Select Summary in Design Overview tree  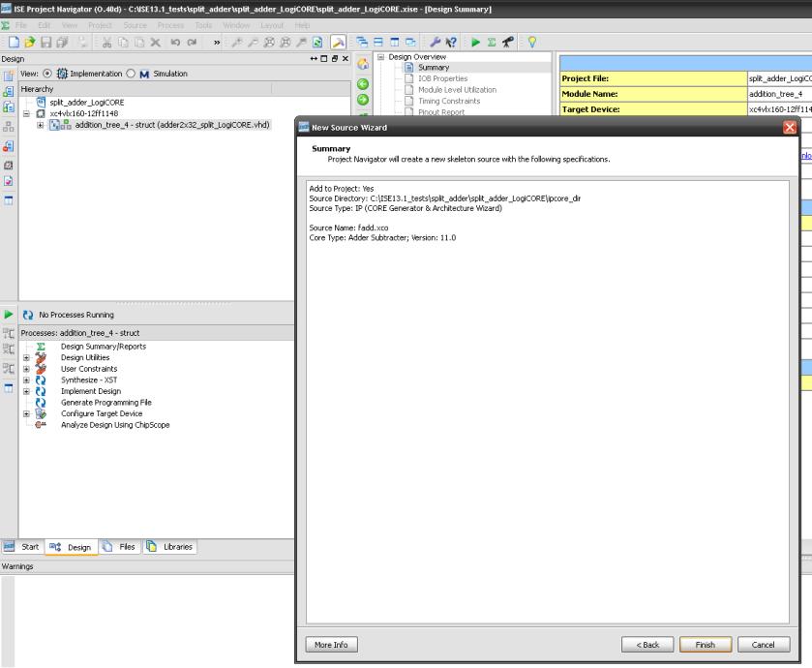point(434,68)
